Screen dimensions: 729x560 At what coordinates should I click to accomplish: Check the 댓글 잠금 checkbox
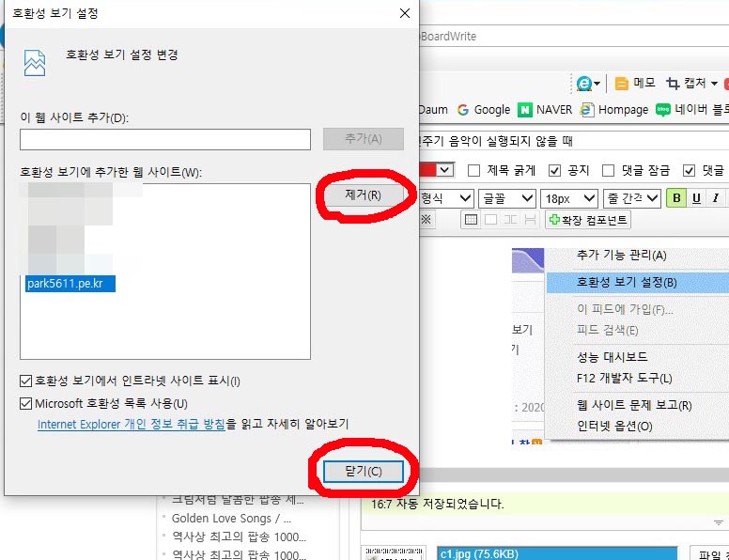point(608,171)
